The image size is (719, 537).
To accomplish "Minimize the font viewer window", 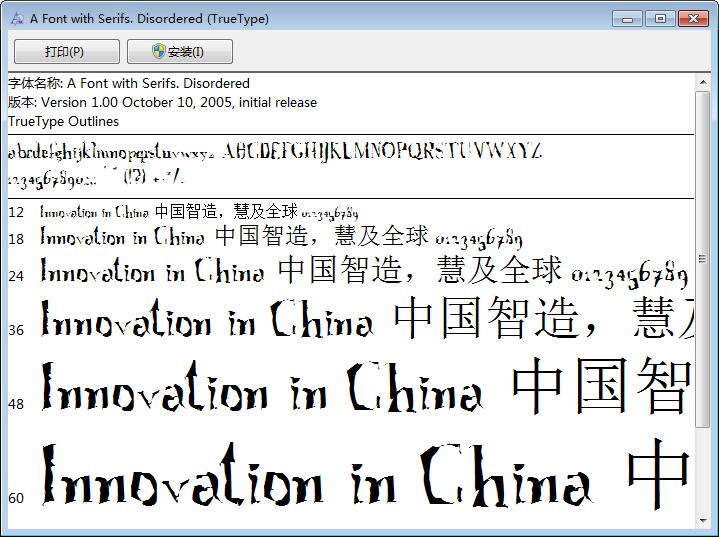I will [627, 19].
